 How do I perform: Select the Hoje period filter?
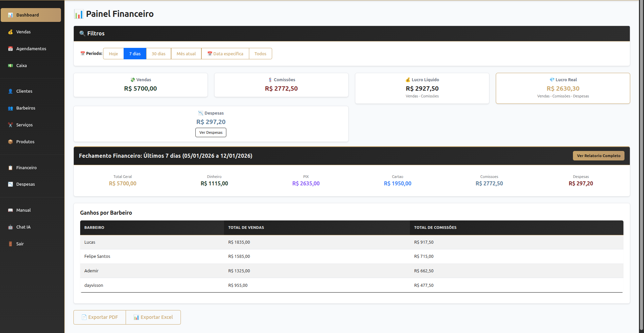click(x=113, y=53)
